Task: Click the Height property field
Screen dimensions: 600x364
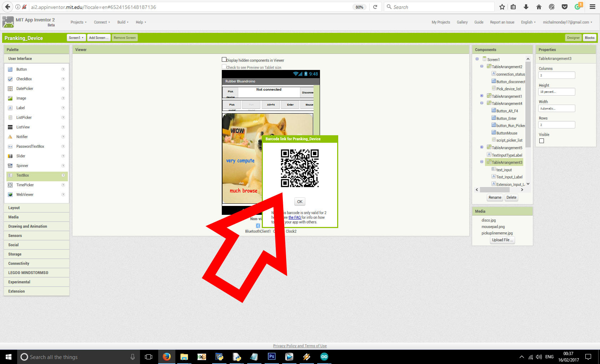Action: click(556, 92)
